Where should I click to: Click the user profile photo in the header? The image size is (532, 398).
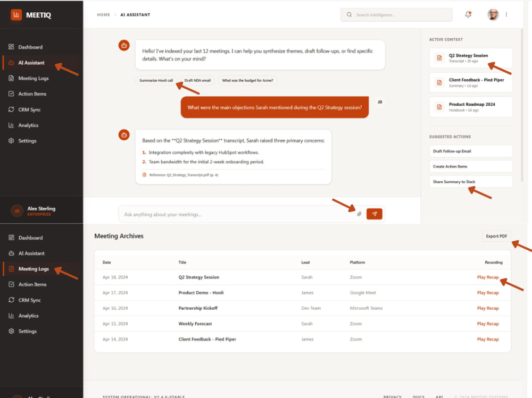pos(493,14)
